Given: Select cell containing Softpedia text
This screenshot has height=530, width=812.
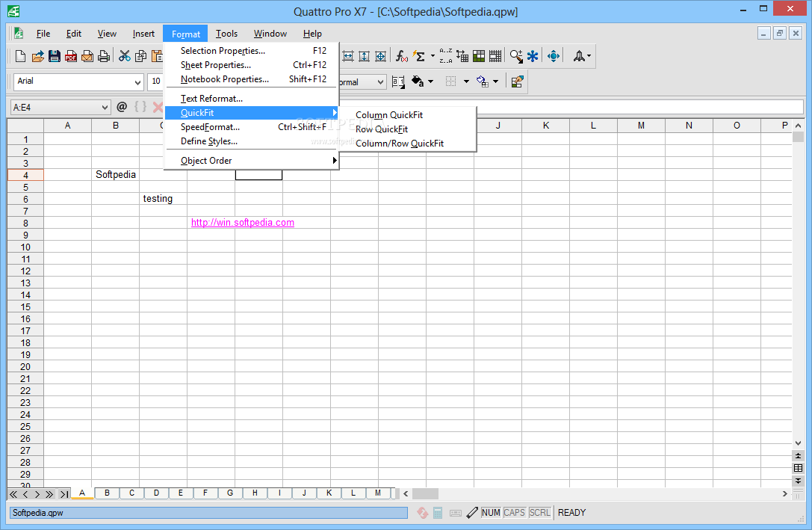Looking at the screenshot, I should [x=116, y=175].
